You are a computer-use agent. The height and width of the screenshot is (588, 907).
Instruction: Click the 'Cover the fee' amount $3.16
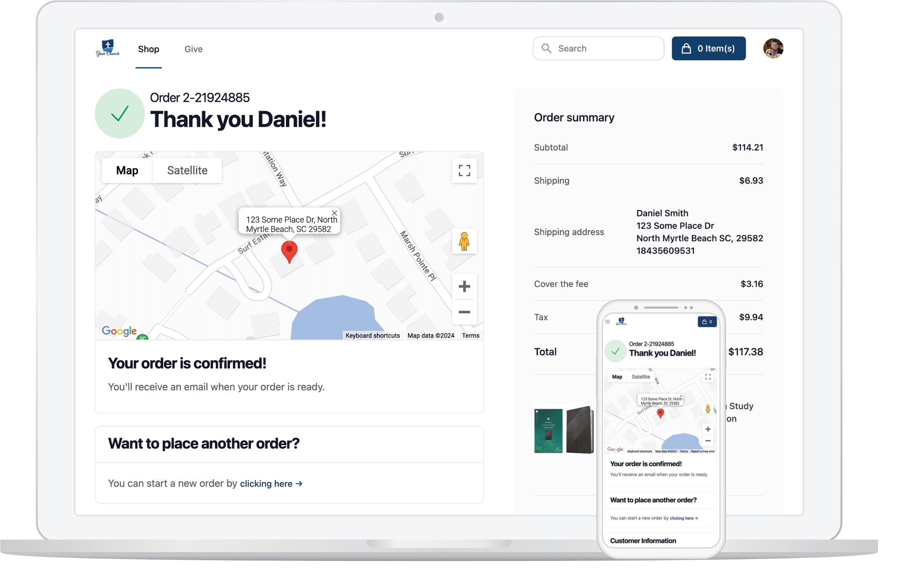(x=752, y=284)
